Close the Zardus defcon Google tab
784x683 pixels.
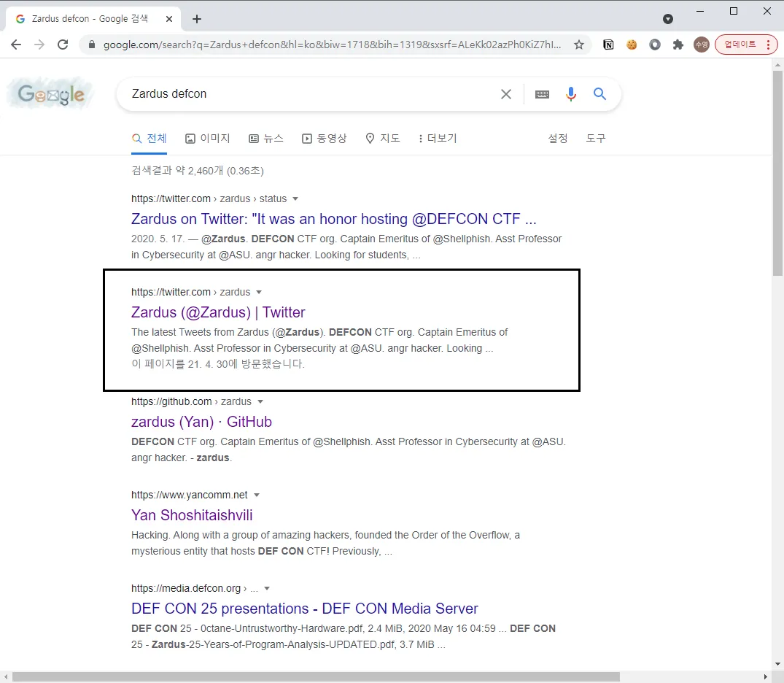coord(169,19)
